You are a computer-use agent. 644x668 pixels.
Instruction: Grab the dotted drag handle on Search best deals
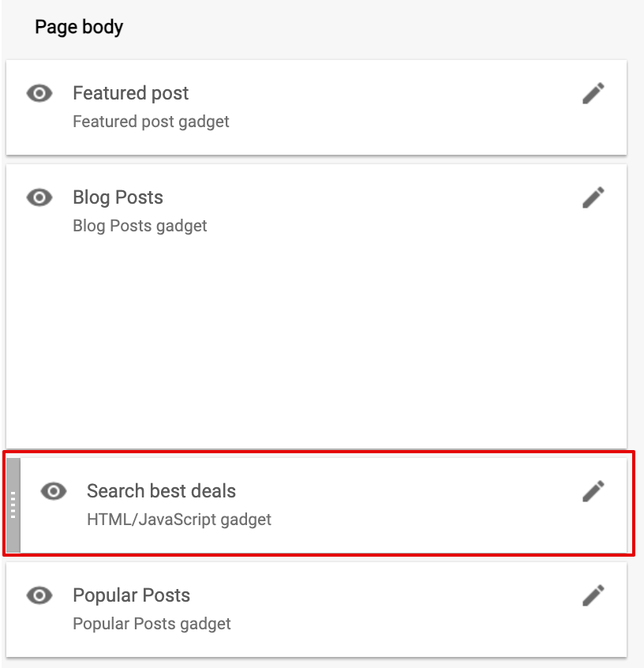pos(13,505)
